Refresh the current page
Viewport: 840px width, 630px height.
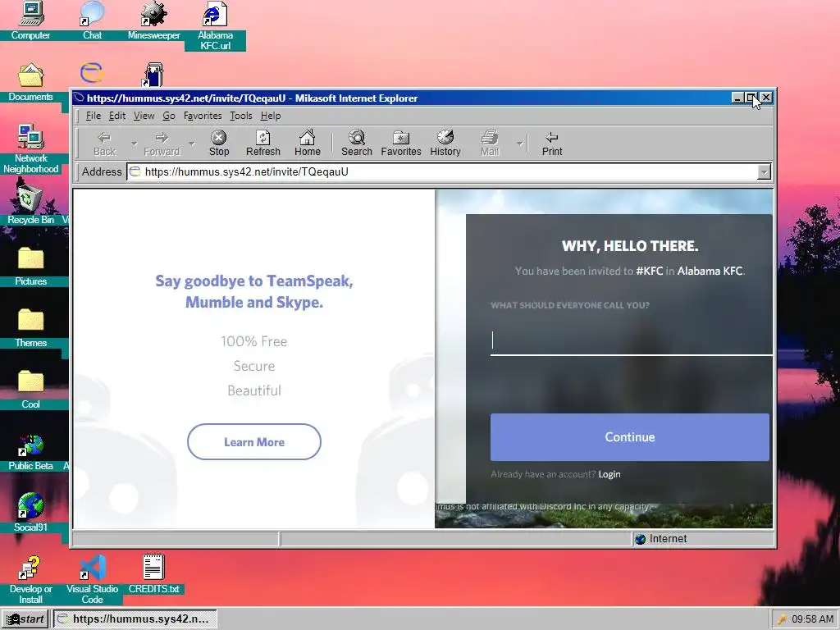pyautogui.click(x=263, y=144)
